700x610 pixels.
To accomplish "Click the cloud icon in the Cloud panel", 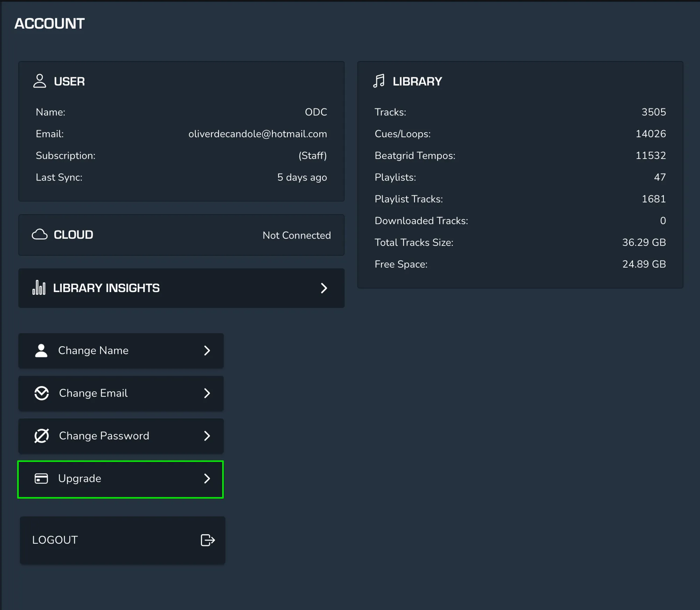I will point(40,234).
